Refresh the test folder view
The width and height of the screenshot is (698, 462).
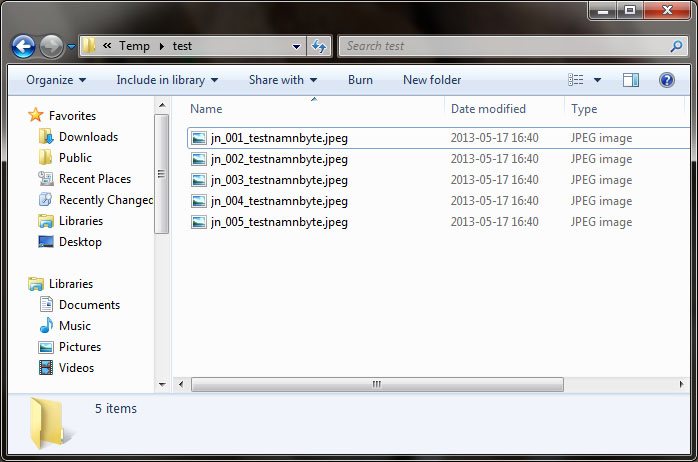pyautogui.click(x=319, y=46)
